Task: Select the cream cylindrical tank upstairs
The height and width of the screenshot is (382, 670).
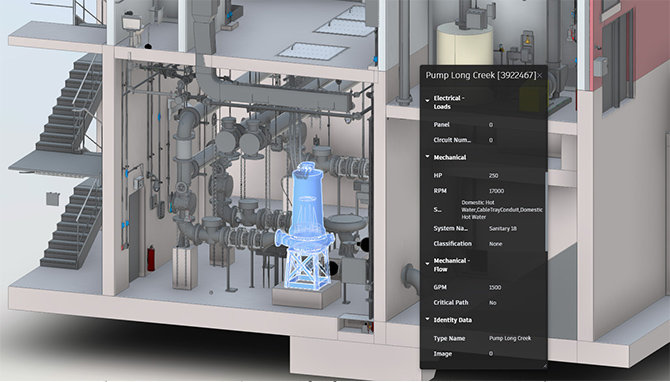Action: (464, 44)
